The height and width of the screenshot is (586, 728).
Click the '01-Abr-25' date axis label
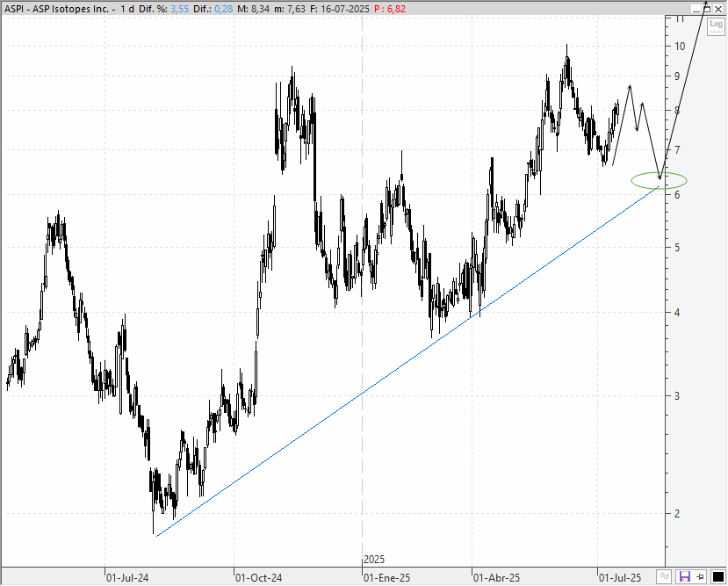(496, 578)
